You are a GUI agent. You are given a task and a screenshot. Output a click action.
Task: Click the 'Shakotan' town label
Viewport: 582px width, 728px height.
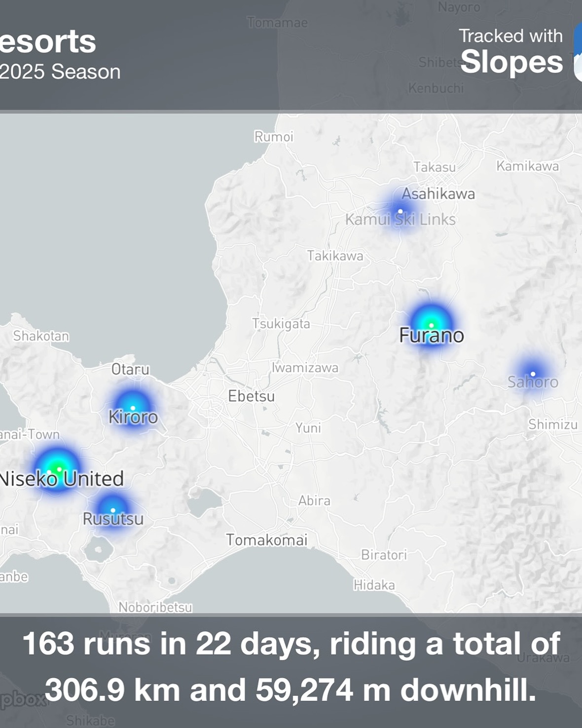pos(41,336)
